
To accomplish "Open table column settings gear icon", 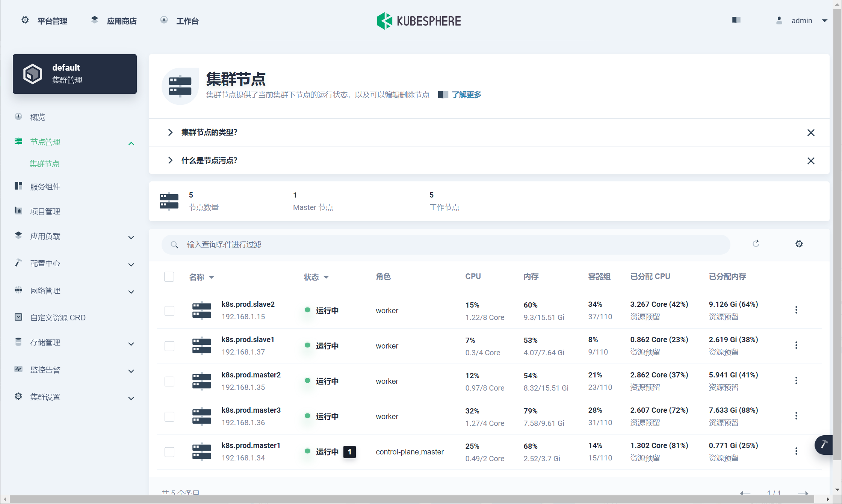I will click(x=799, y=244).
